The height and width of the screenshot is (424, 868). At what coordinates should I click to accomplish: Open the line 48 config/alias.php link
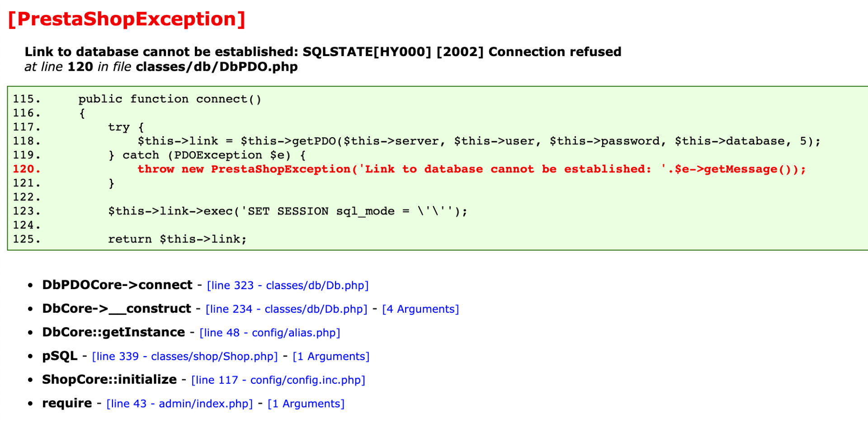pos(270,333)
